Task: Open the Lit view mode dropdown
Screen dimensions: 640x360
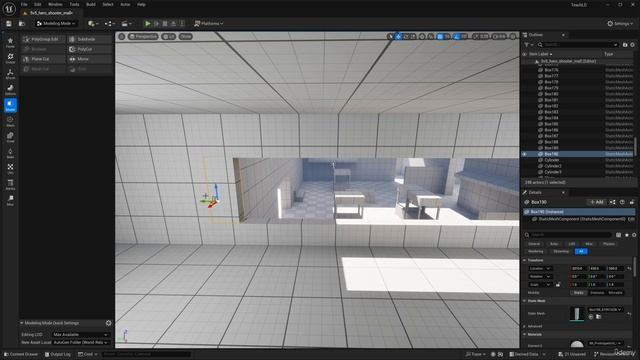Action: (169, 36)
